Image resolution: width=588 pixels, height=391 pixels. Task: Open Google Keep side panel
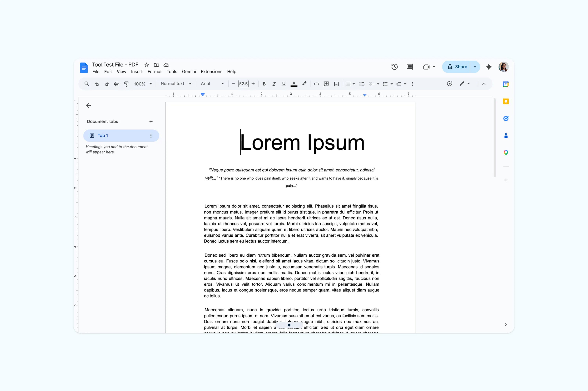pyautogui.click(x=506, y=102)
